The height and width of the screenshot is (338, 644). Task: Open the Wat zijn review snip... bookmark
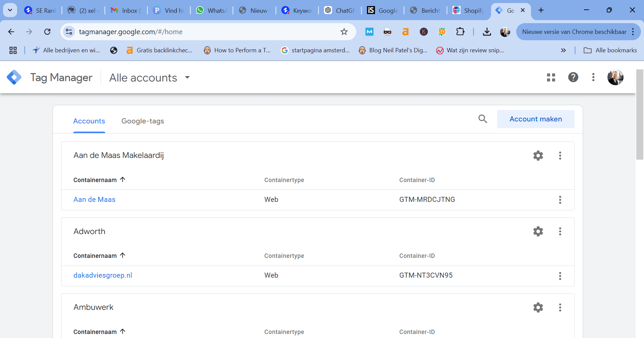(x=470, y=50)
